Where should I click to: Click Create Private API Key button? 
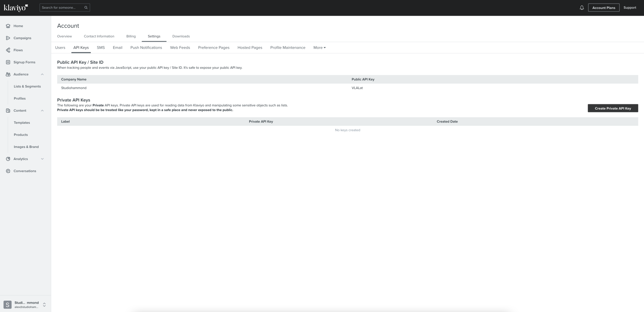612,108
